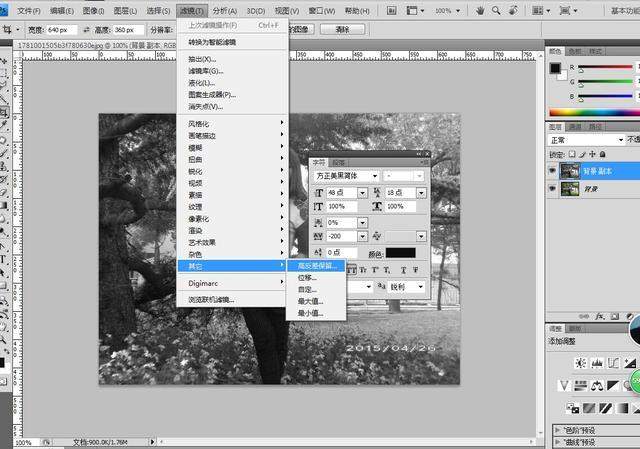The height and width of the screenshot is (449, 640).
Task: Open the layer blend mode dropdown 正常
Action: click(586, 140)
